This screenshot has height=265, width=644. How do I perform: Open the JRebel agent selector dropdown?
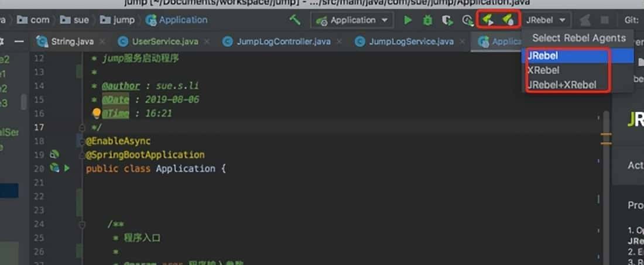click(x=547, y=20)
